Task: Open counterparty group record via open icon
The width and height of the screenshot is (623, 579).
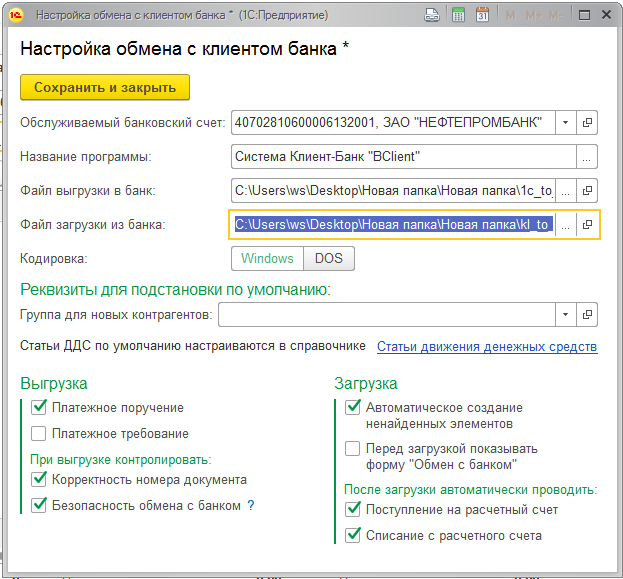Action: tap(587, 315)
